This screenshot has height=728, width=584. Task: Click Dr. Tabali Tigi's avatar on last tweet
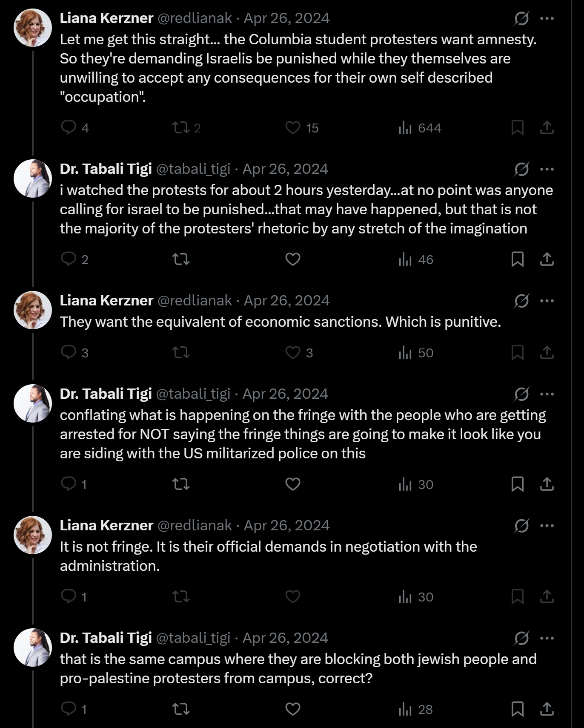click(x=33, y=647)
